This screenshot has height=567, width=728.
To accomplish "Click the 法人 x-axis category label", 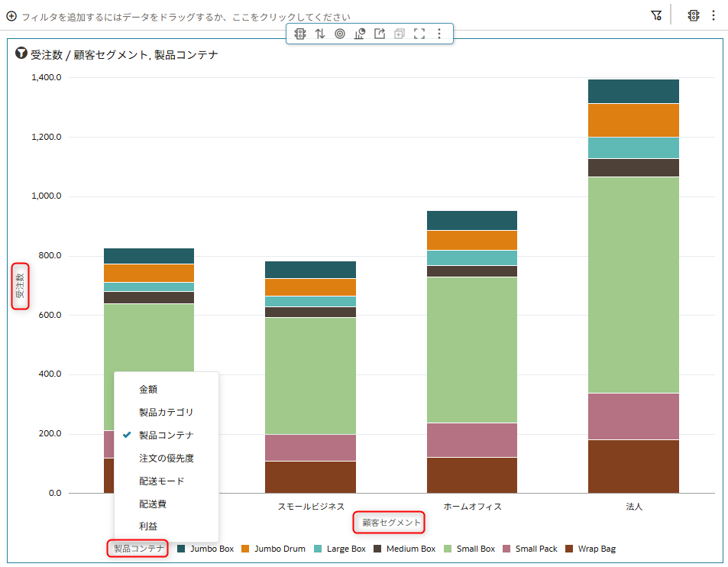I will 634,507.
